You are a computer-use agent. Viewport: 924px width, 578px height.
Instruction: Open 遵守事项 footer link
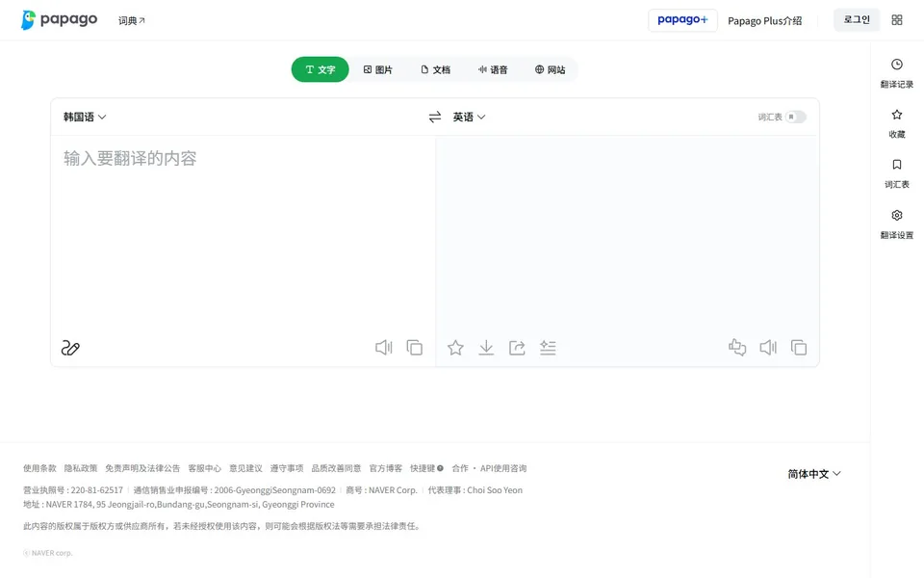pyautogui.click(x=287, y=468)
